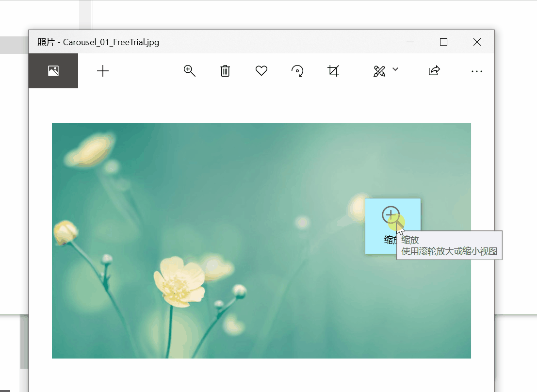Viewport: 537px width, 392px height.
Task: Click the zoom magnifier toolbar icon
Action: [x=189, y=71]
